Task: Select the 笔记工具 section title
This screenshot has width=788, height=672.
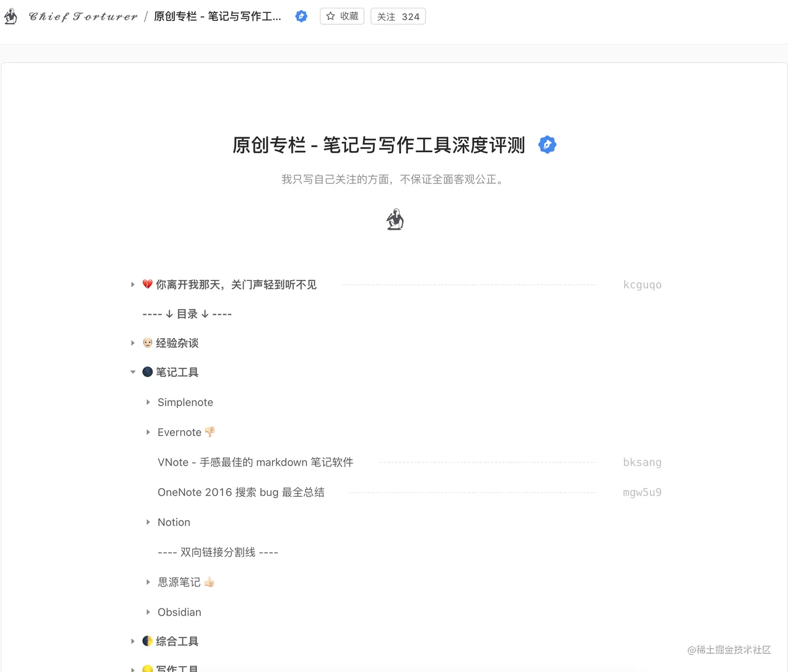Action: coord(177,372)
